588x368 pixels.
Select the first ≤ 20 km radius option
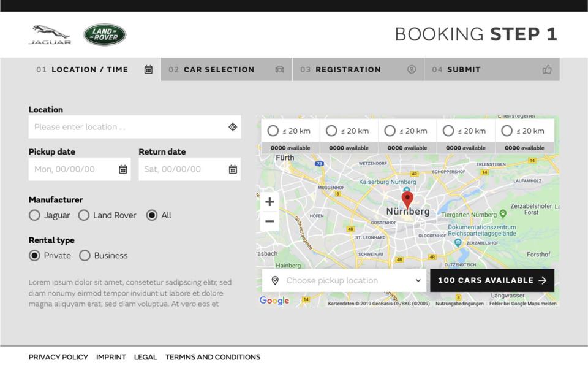tap(273, 131)
